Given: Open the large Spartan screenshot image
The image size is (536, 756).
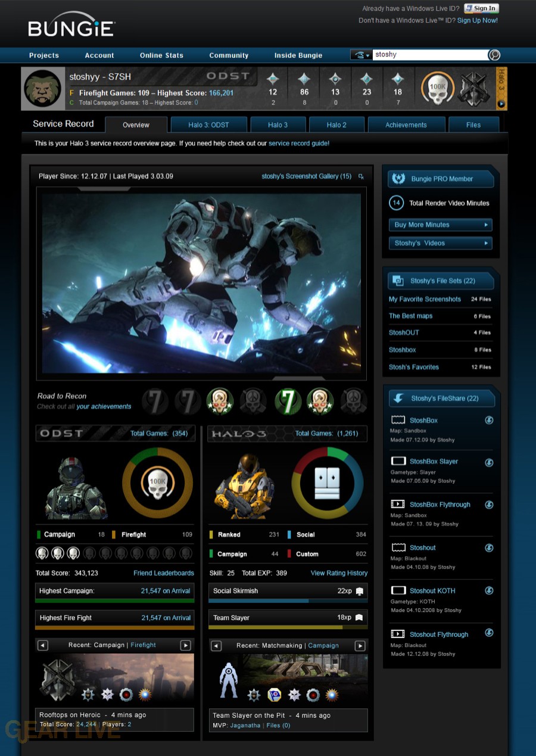Looking at the screenshot, I should pos(201,284).
